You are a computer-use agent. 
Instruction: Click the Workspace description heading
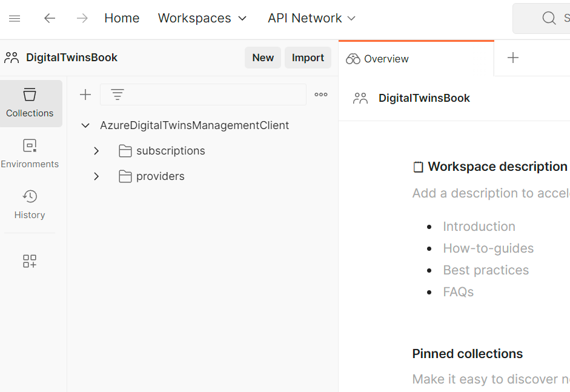coord(498,166)
